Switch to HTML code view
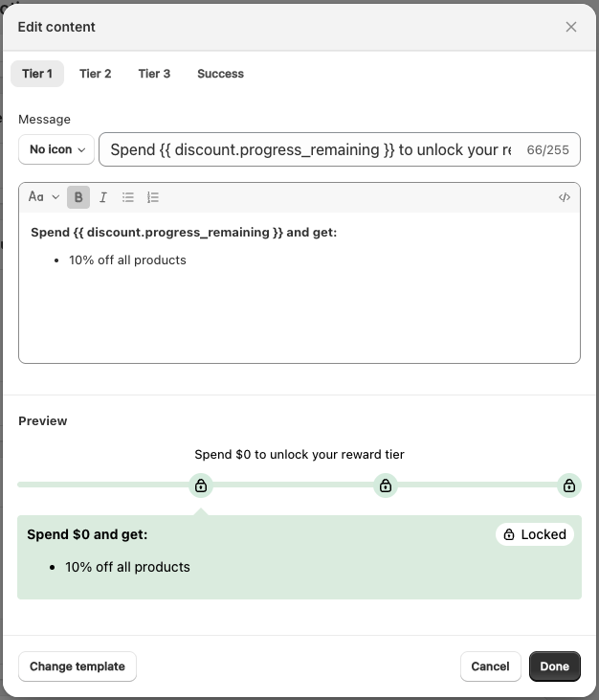 pyautogui.click(x=565, y=197)
